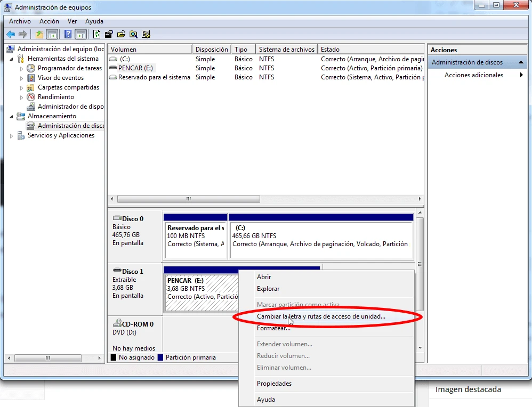Screen dimensions: 532x407
Task: Toggle the show/hide console tree icon
Action: (x=52, y=34)
